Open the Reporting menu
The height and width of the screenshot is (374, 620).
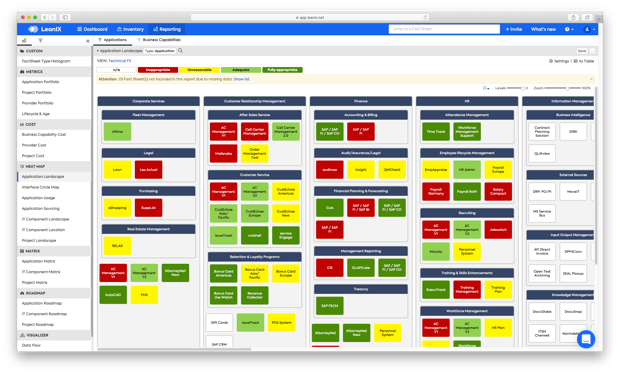pos(166,29)
